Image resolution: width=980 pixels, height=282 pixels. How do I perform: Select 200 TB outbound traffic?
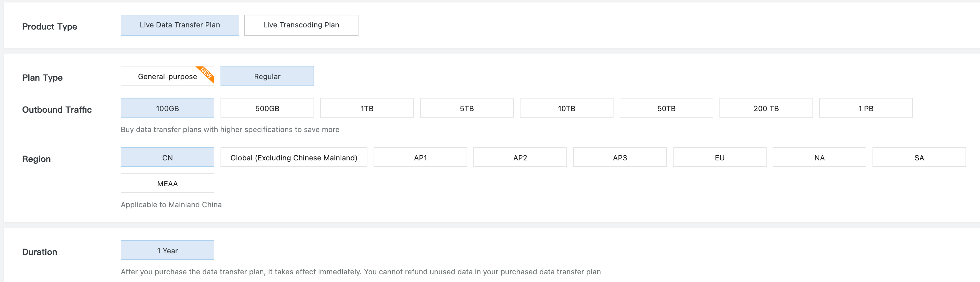coord(766,108)
